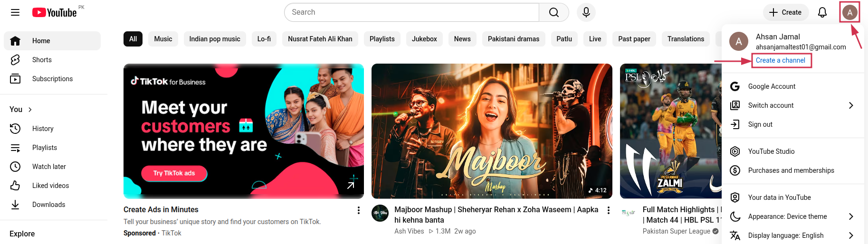Open Majboor Mashup video title
868x244 pixels.
496,215
